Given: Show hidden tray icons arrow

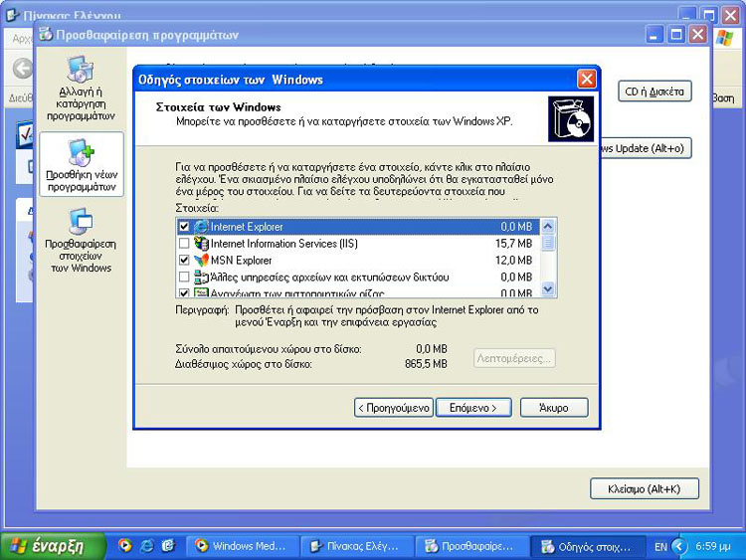Looking at the screenshot, I should pos(679,546).
